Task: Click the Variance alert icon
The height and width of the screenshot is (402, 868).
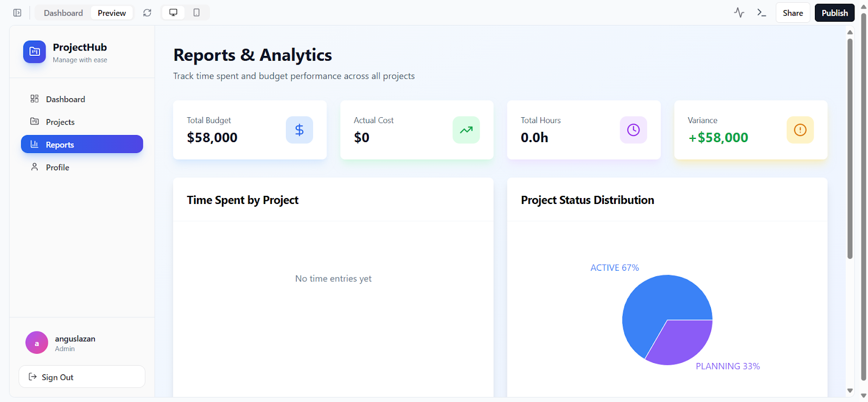Action: tap(800, 130)
